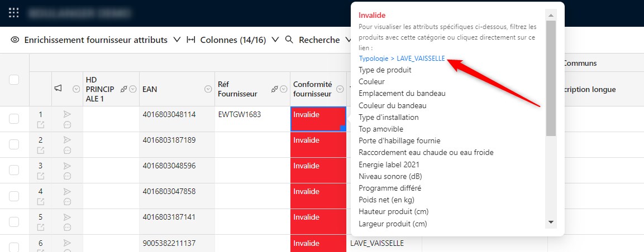Viewport: 644px width, 252px height.
Task: Follow the Typologie > LAVE_VAISSELLE link
Action: click(x=402, y=58)
